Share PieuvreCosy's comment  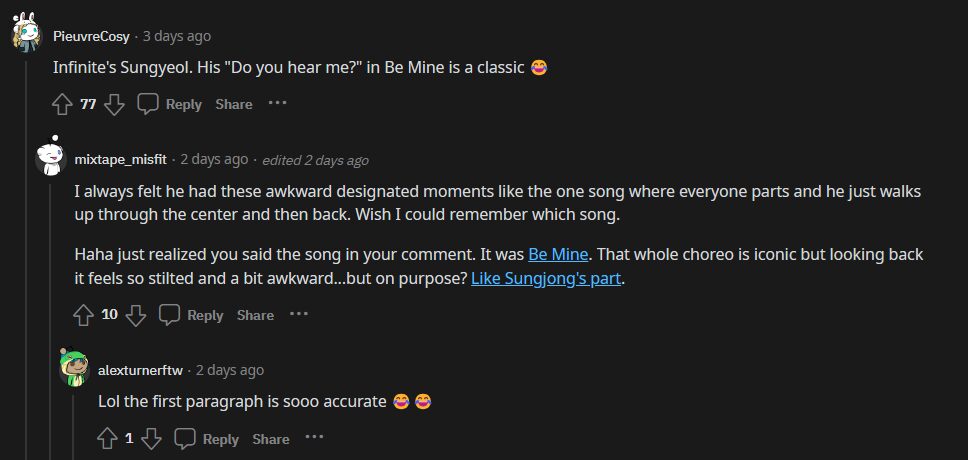[x=234, y=104]
